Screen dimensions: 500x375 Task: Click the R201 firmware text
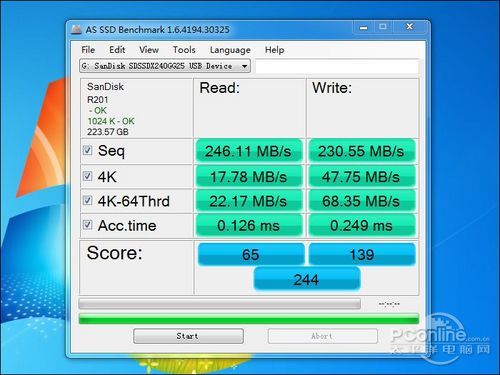click(x=97, y=100)
